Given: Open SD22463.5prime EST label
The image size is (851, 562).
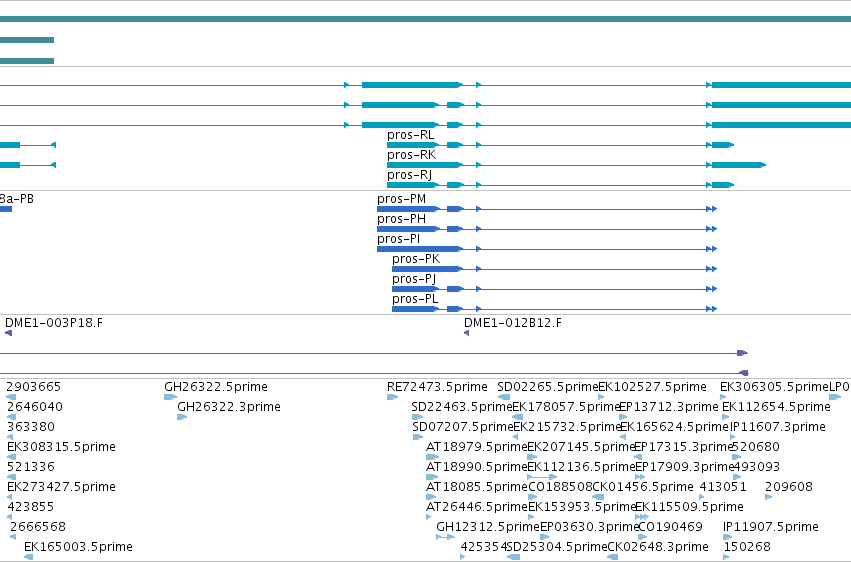Looking at the screenshot, I should coord(461,407).
